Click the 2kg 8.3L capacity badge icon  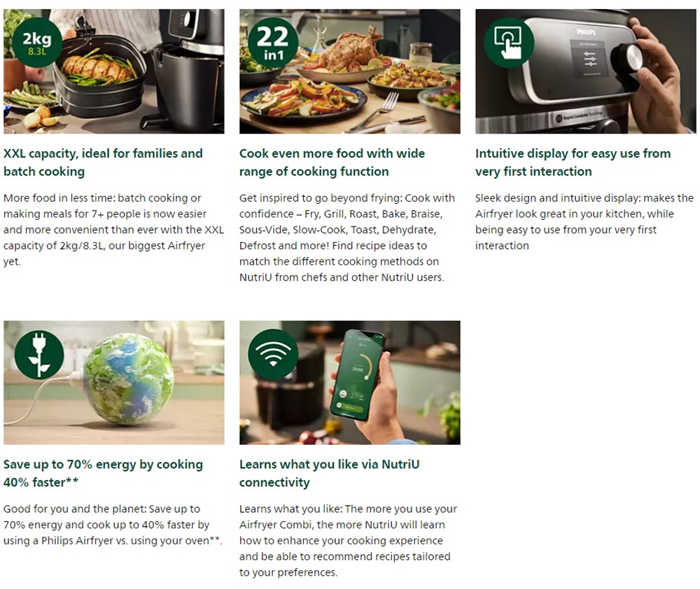click(x=37, y=43)
